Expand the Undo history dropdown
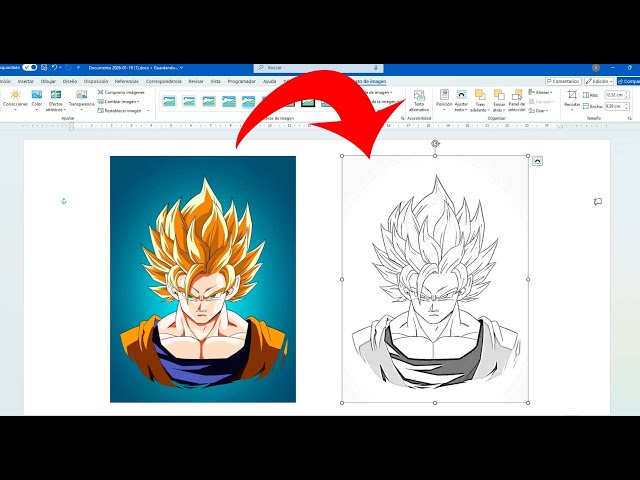Screen dimensions: 640x480 [x=60, y=67]
